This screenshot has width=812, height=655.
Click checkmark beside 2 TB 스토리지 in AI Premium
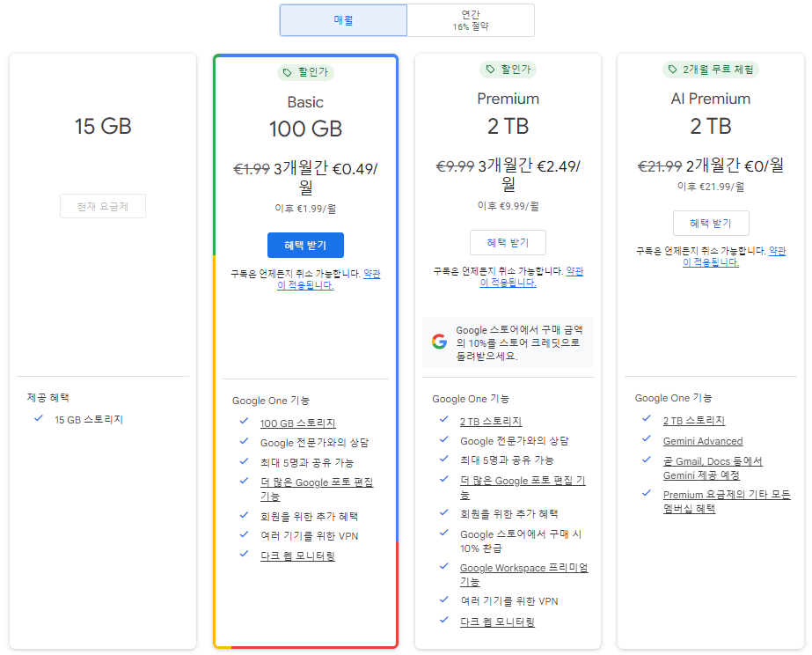tap(647, 418)
